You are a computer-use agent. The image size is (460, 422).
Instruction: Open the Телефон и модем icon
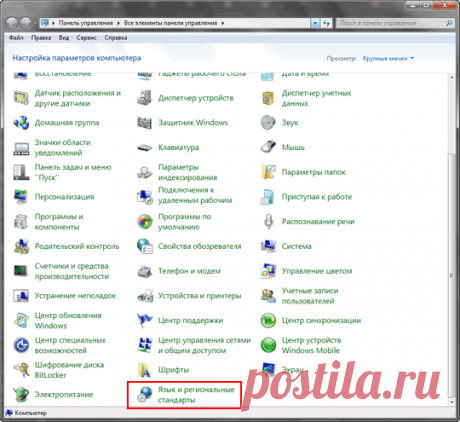(x=145, y=271)
